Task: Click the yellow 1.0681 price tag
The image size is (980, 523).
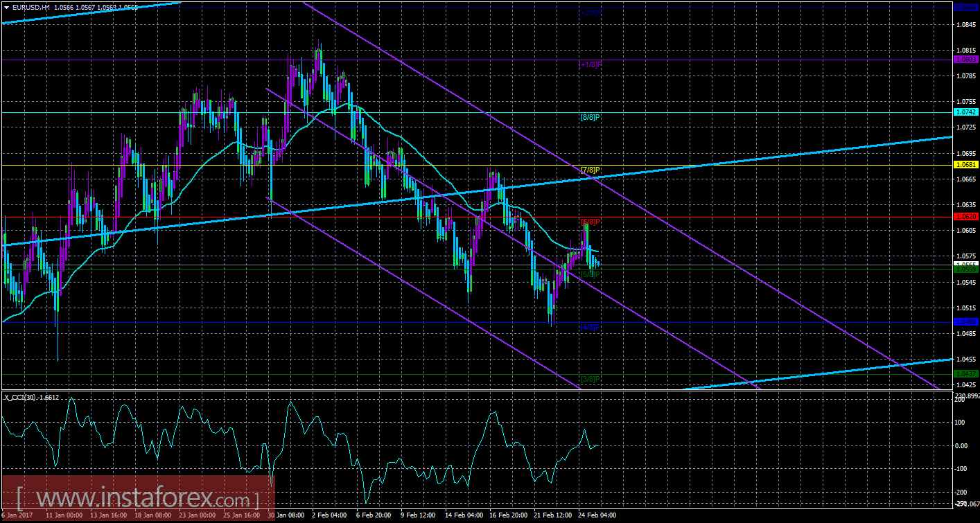Action: pyautogui.click(x=966, y=165)
